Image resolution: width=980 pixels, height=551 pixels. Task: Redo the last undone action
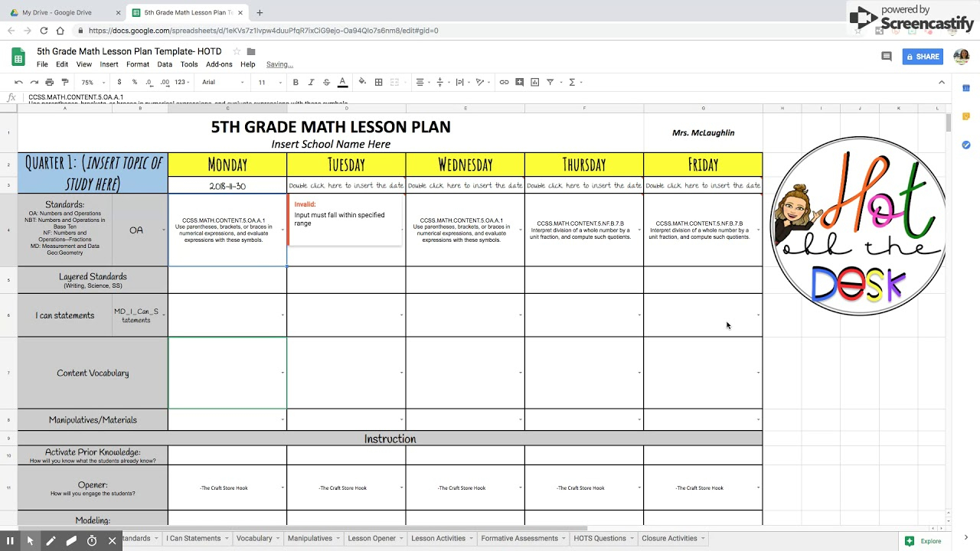click(x=34, y=82)
